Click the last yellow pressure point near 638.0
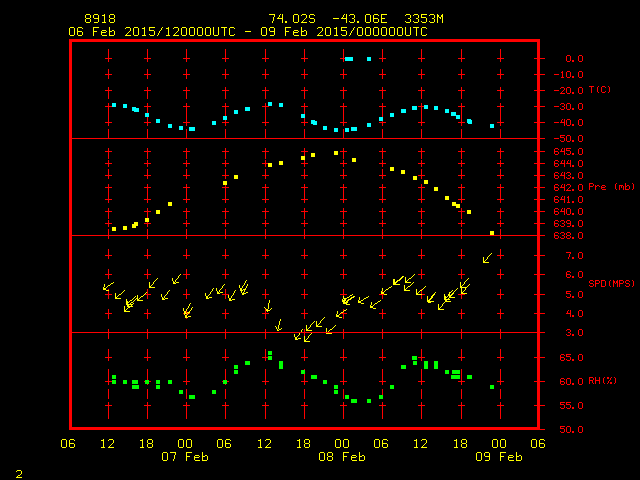Viewport: 640px width, 480px height. 492,233
